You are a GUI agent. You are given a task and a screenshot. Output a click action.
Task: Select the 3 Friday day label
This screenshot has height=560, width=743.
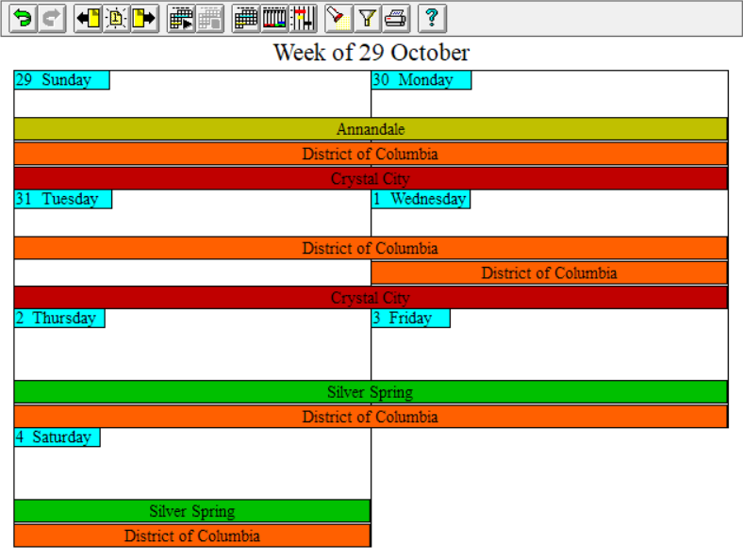(x=411, y=318)
